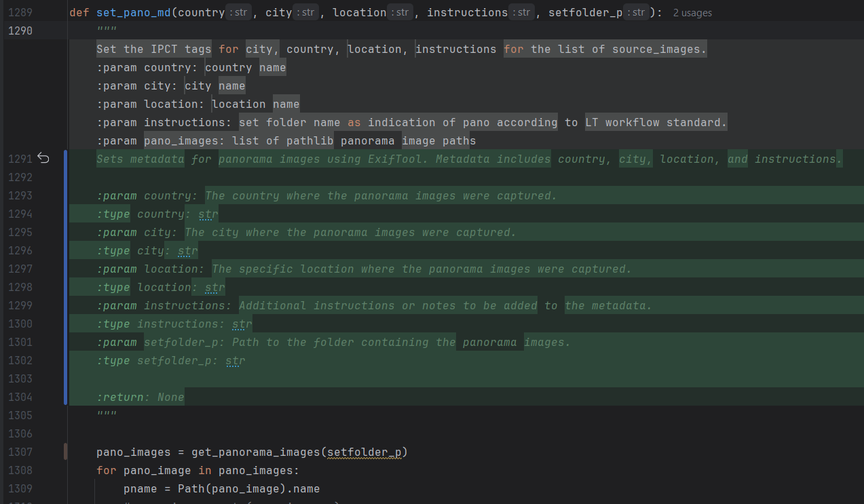Click ':return: None' on line 1304
Viewport: 864px width, 504px height.
coord(140,398)
